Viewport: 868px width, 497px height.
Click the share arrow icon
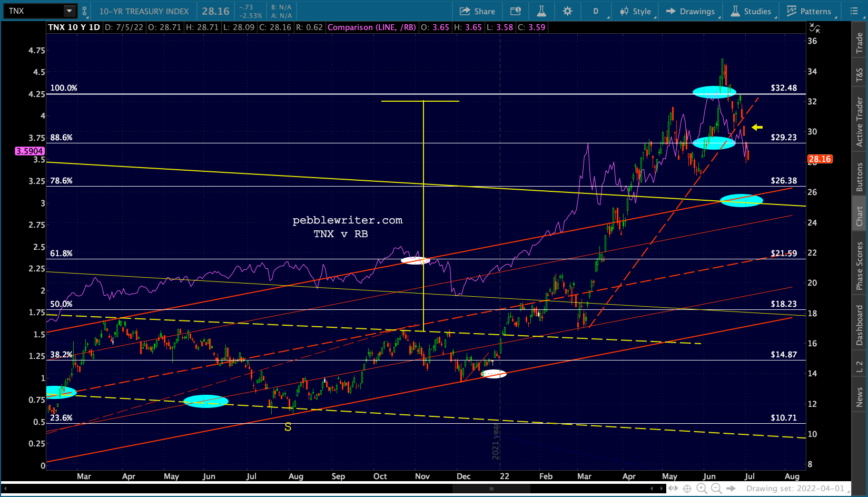pyautogui.click(x=465, y=11)
